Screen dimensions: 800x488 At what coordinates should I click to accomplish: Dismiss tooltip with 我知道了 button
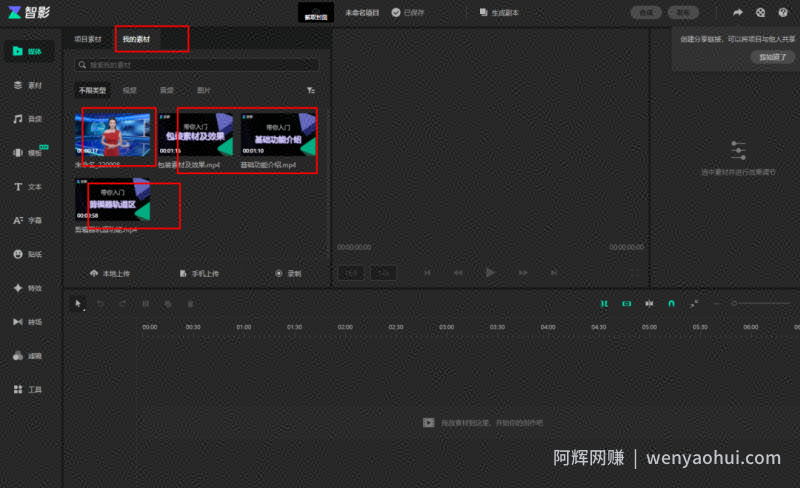[772, 57]
